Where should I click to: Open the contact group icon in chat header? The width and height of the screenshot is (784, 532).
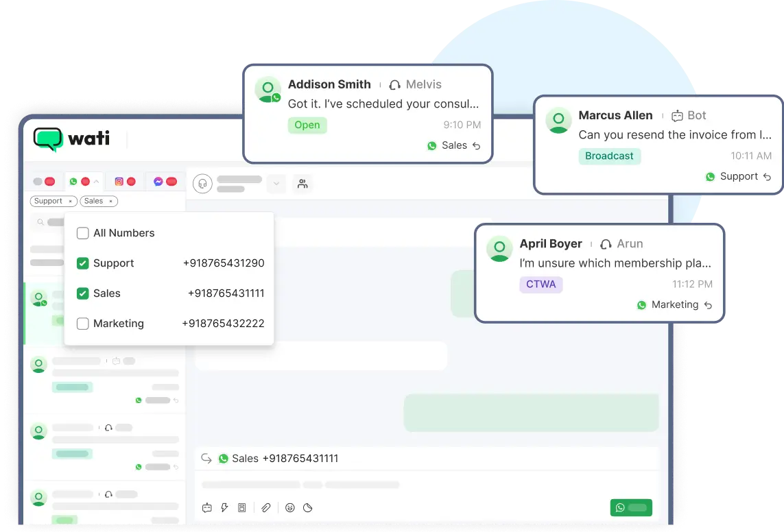pyautogui.click(x=302, y=184)
